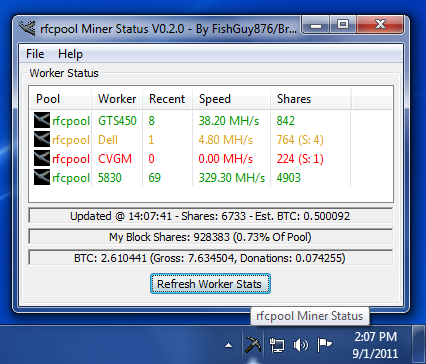This screenshot has width=426, height=364.
Task: Show hidden tray icons arrow
Action: pos(228,345)
